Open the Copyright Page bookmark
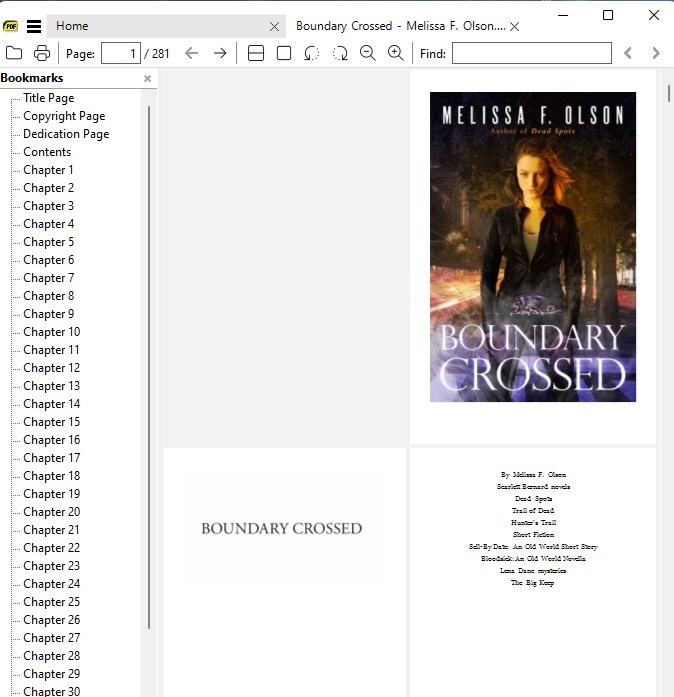 pos(64,116)
